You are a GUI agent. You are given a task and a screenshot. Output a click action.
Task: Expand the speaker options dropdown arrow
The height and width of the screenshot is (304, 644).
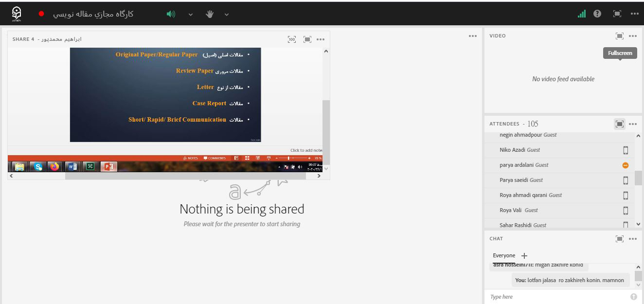coord(191,15)
